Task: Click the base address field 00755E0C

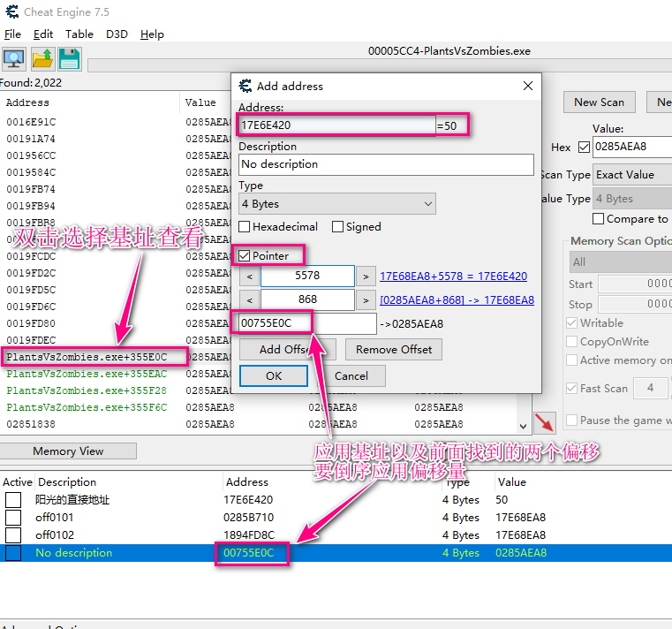Action: point(307,323)
